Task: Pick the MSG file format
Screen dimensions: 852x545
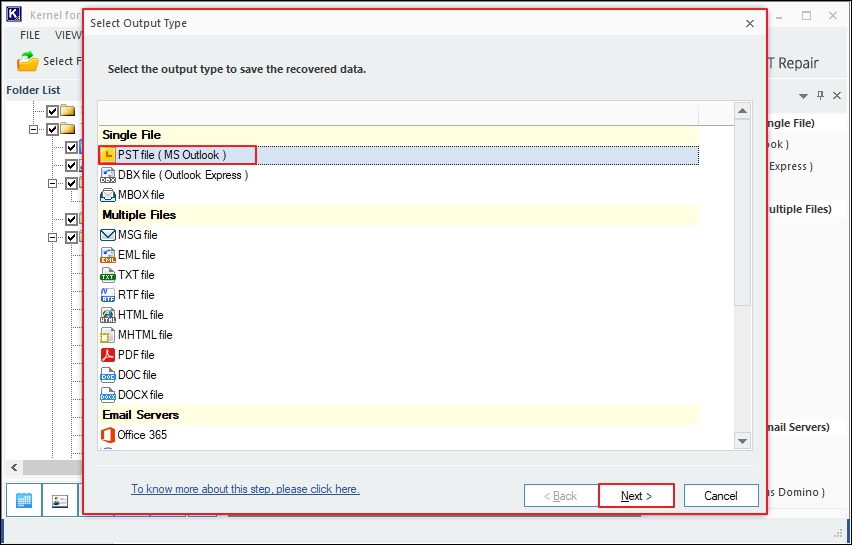Action: (x=398, y=235)
